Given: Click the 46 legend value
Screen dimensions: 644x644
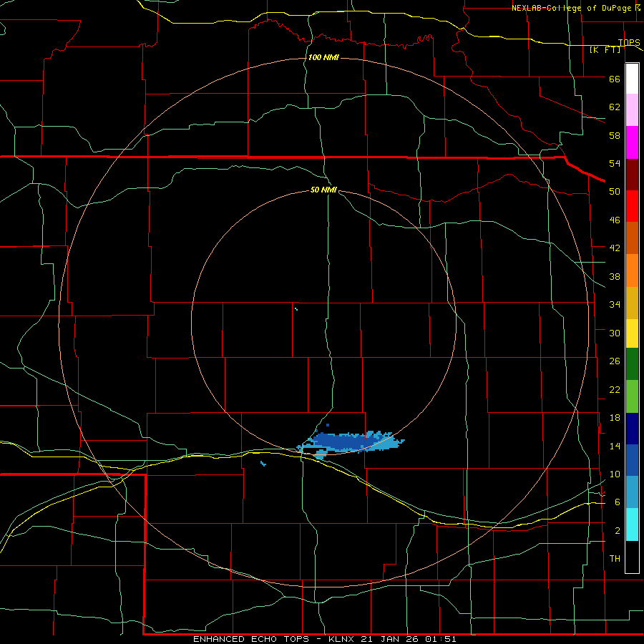Looking at the screenshot, I should 615,220.
